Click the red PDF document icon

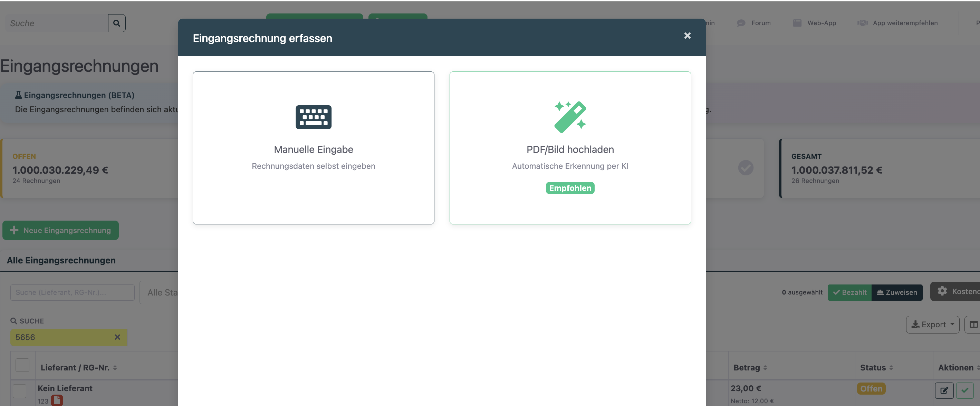coord(57,400)
